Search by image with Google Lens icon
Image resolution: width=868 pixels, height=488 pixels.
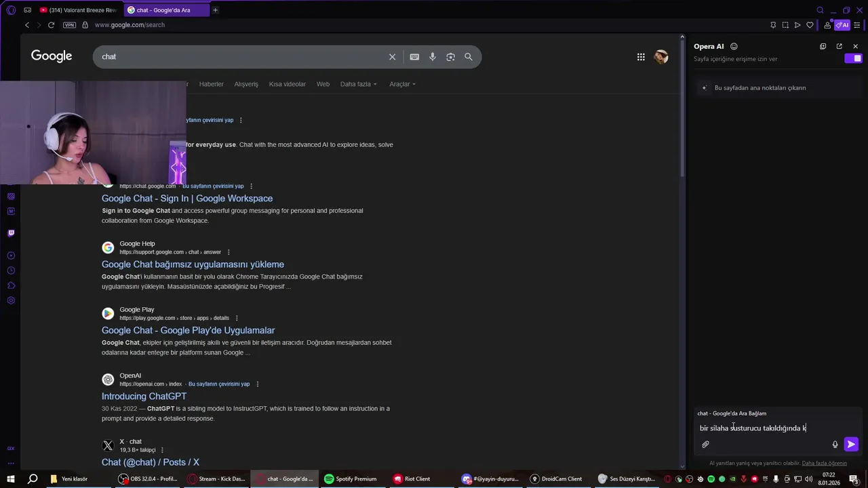click(x=450, y=57)
